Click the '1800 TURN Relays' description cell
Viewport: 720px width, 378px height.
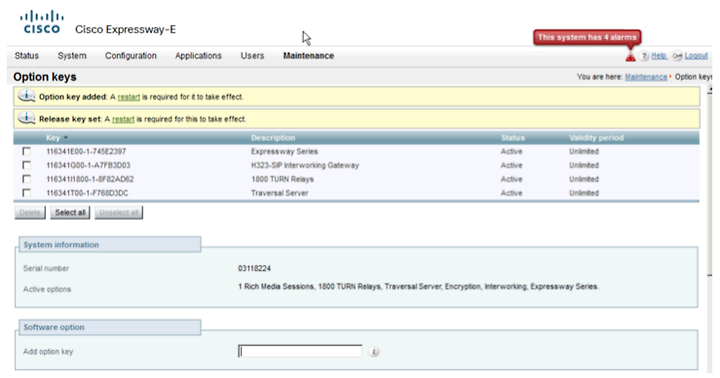coord(282,179)
